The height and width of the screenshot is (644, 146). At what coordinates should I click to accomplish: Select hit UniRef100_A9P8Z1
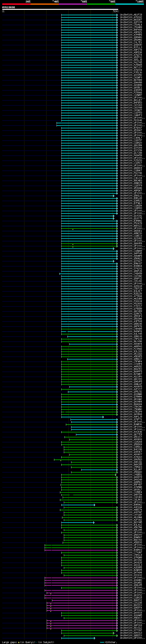click(x=131, y=32)
